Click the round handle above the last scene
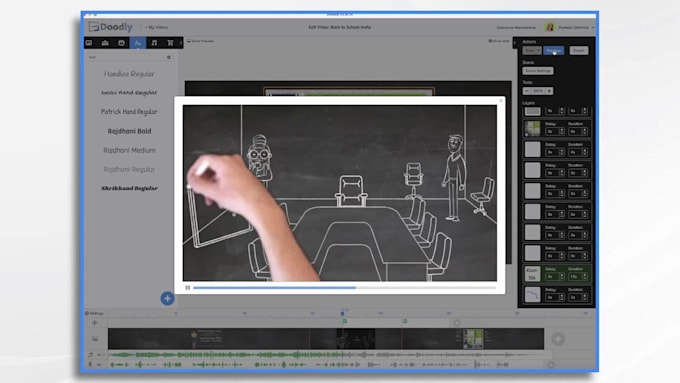Screen dimensions: 680x383 click(x=456, y=323)
